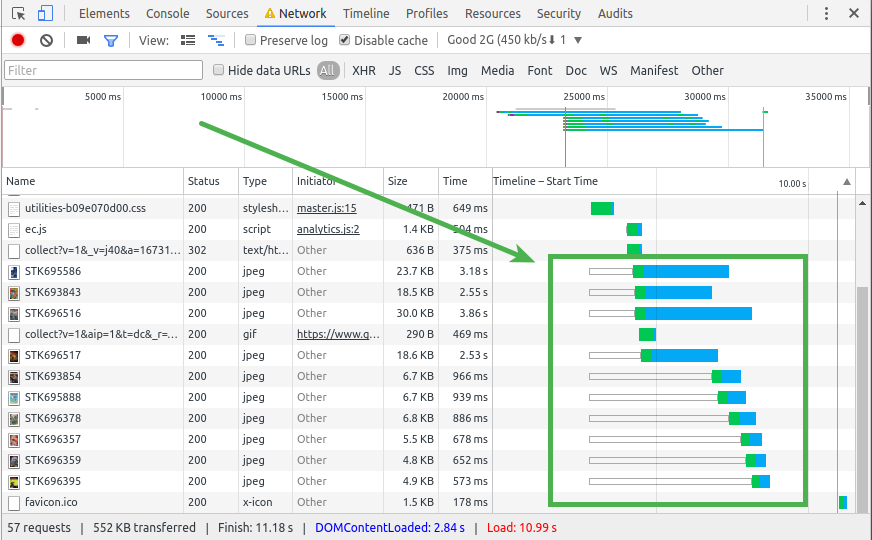
Task: Click the video camera capture screenshots icon
Action: coord(83,40)
